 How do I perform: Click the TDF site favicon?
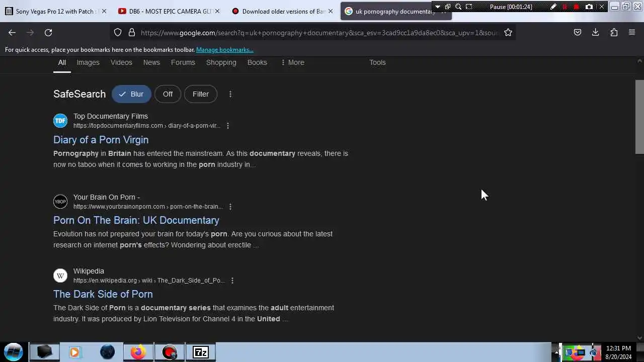click(x=60, y=121)
